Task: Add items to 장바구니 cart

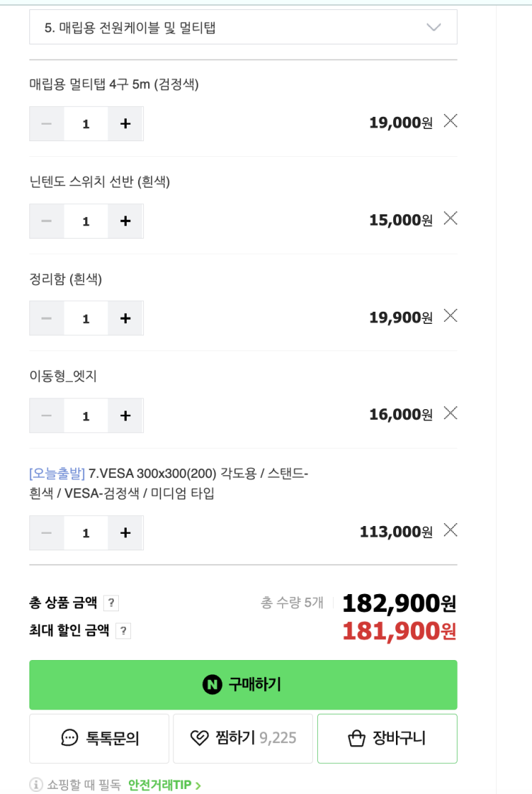Action: click(x=387, y=739)
